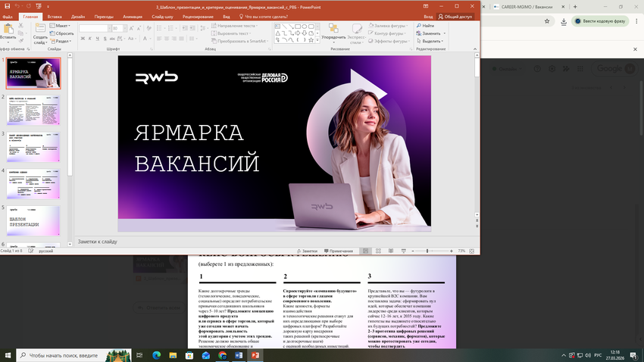Toggle the Заметки notes pane button
644x362 pixels.
point(308,251)
